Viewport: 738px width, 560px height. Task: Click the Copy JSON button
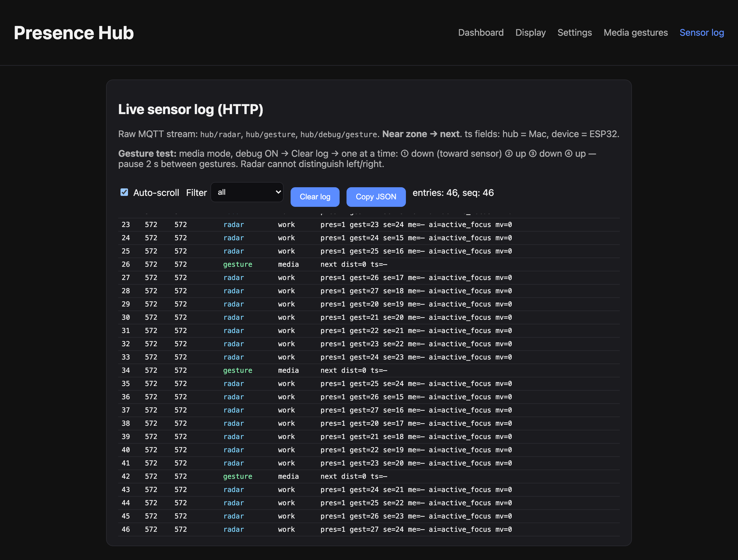tap(376, 197)
